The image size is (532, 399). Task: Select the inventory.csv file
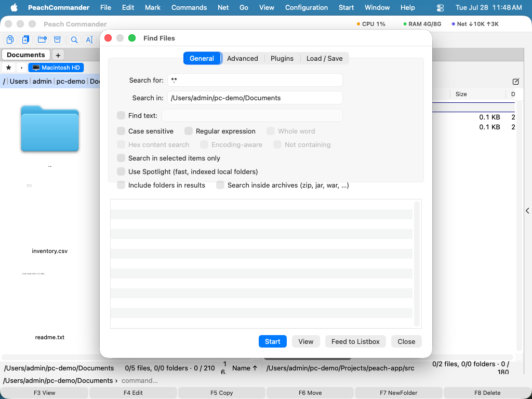pos(50,251)
